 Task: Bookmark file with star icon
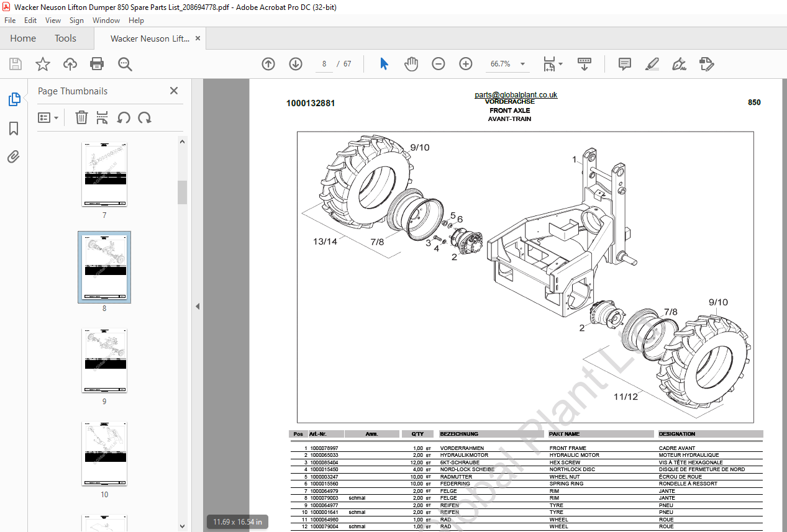(42, 64)
